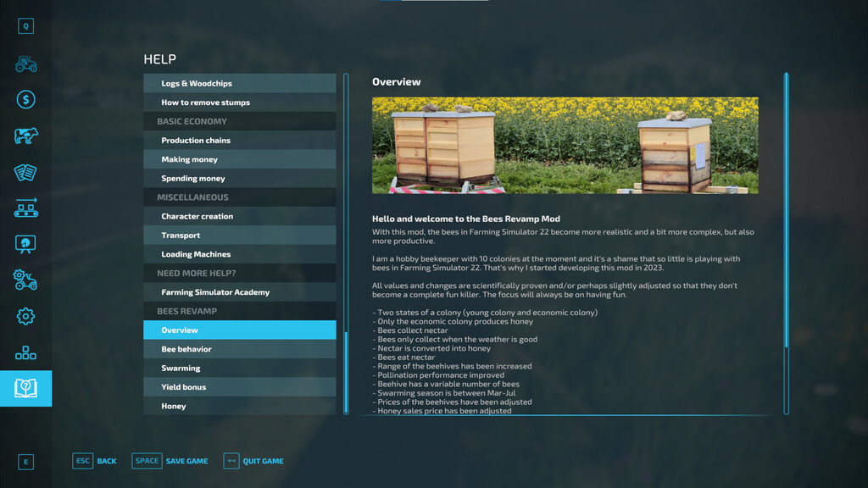Click QUIT GAME to exit
Viewport: 868px width, 488px height.
262,461
